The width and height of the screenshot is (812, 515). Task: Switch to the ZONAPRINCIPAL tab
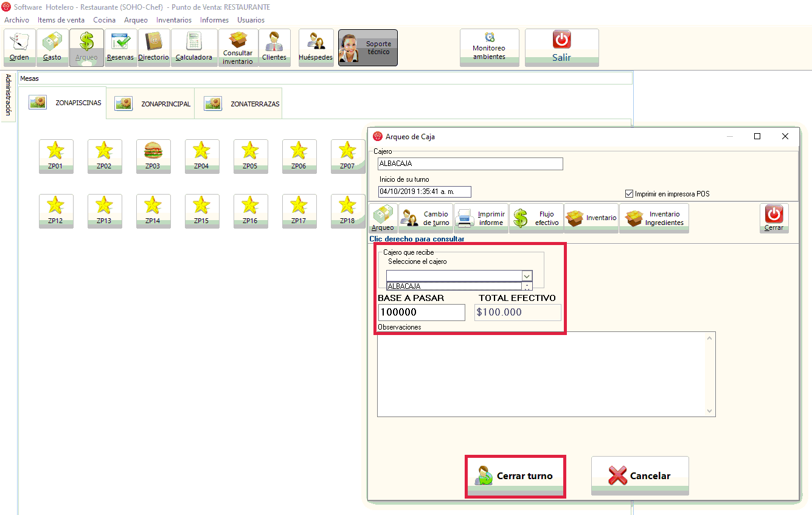point(155,104)
